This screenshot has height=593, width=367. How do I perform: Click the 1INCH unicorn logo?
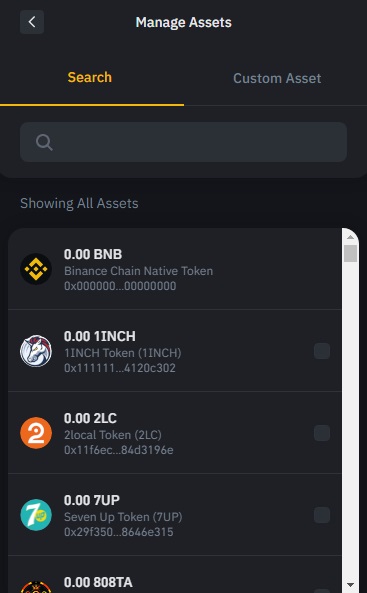[x=36, y=351]
